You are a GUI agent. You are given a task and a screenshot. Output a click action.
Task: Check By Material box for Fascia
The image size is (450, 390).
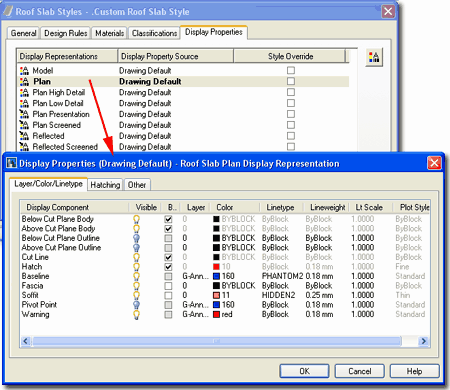point(169,286)
